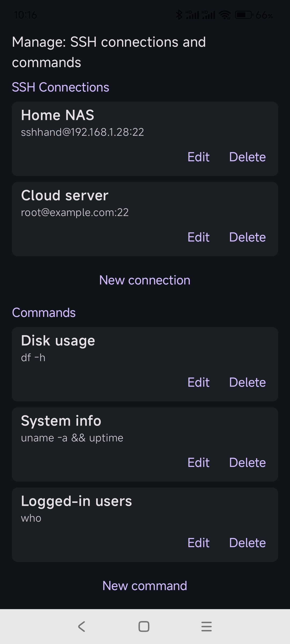Viewport: 290px width, 644px height.
Task: Tap the Bluetooth status bar icon
Action: [x=179, y=15]
